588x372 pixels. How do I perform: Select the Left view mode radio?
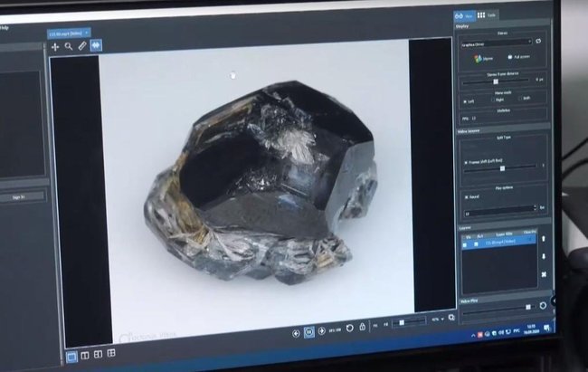click(467, 100)
